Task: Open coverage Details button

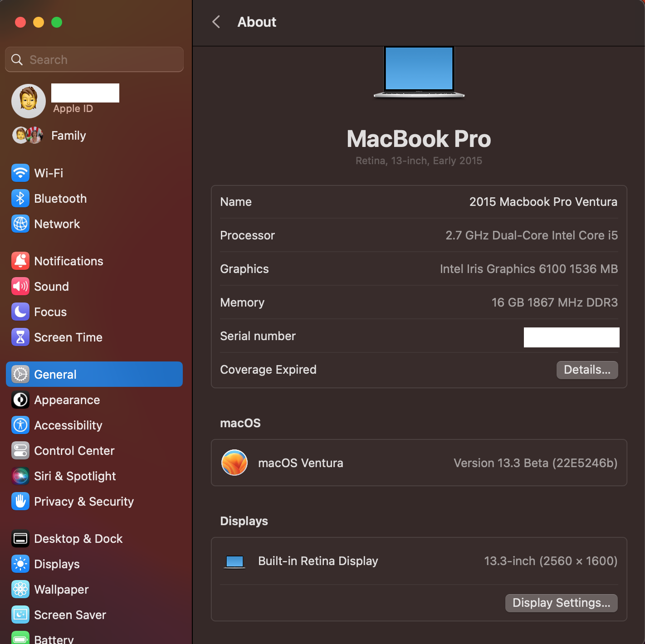Action: point(587,370)
